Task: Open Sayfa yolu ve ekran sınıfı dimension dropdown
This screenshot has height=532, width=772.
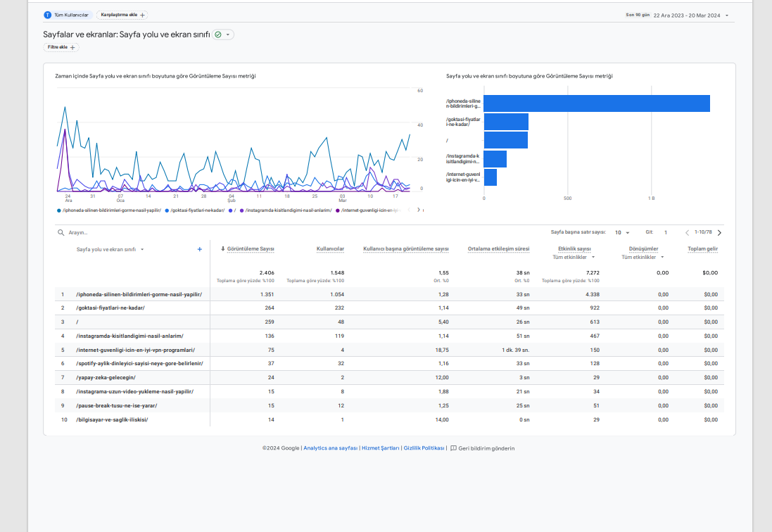Action: coord(142,250)
